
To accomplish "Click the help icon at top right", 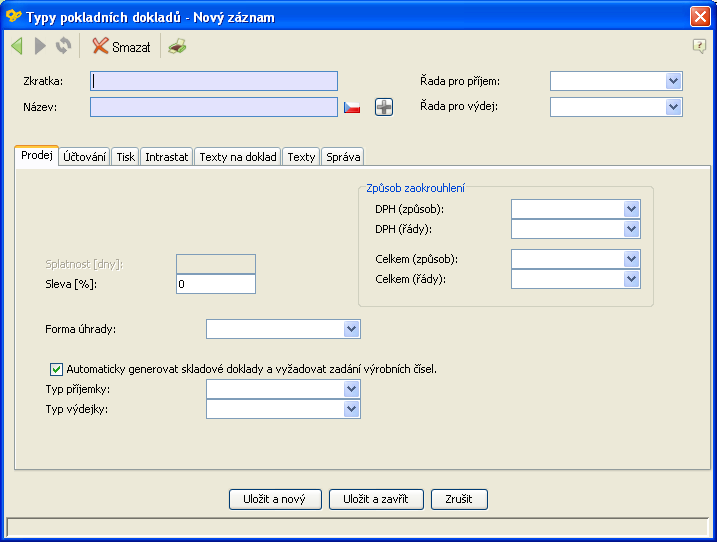I will coord(699,46).
